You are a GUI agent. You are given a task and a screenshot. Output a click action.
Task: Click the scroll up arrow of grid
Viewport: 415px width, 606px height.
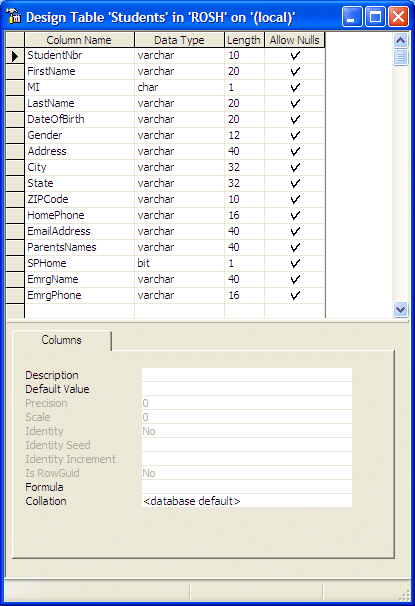[x=400, y=40]
